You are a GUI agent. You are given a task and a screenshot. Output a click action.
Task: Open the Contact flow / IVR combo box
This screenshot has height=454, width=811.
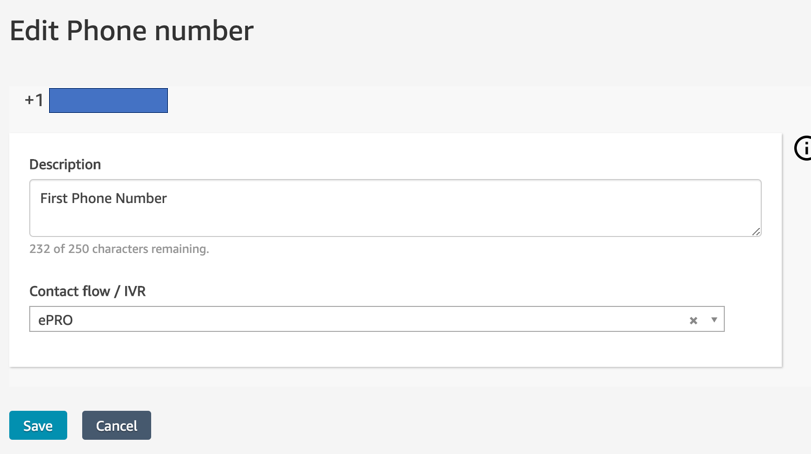(377, 319)
